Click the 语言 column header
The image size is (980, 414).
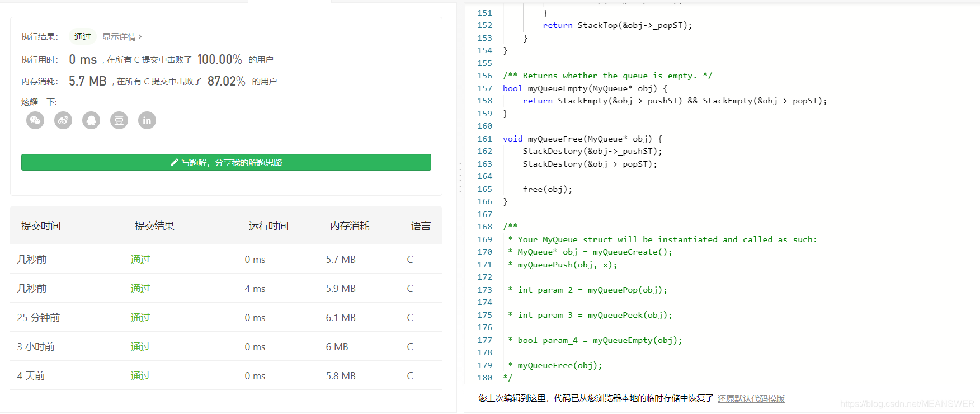click(421, 226)
